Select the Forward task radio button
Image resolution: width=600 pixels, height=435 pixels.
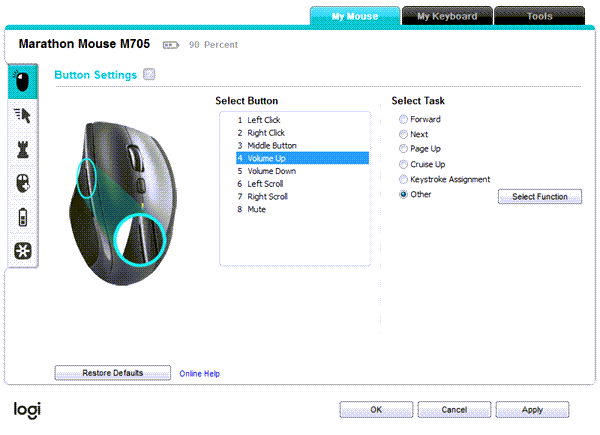[403, 119]
